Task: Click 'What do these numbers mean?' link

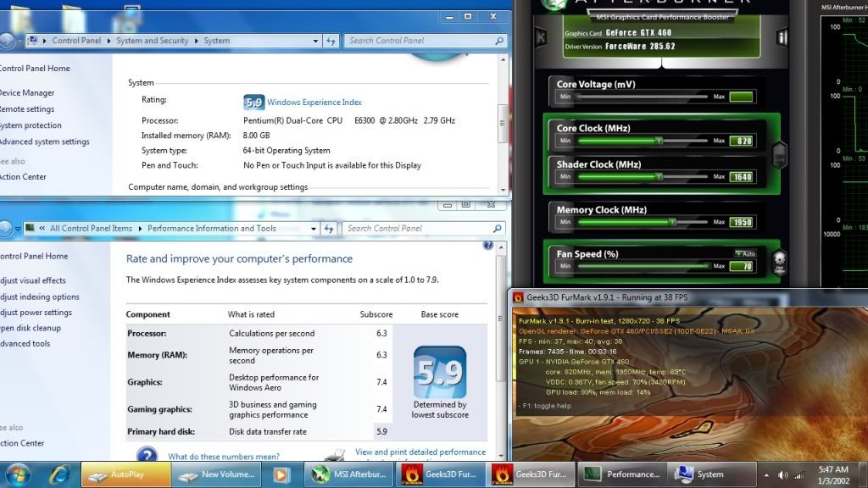Action: (224, 457)
